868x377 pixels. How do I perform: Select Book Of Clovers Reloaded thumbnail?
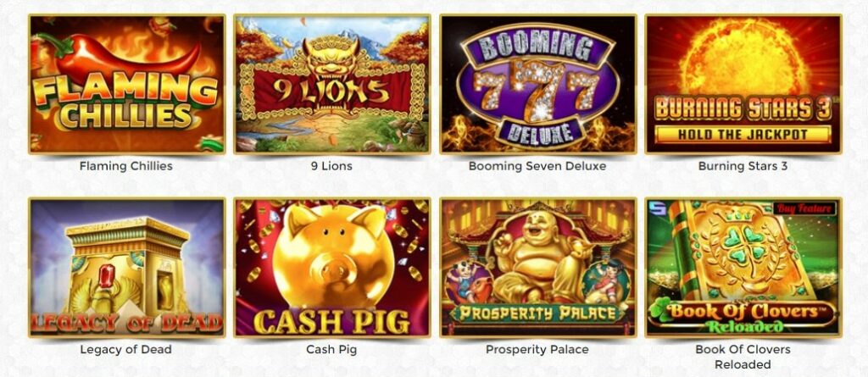pyautogui.click(x=743, y=268)
